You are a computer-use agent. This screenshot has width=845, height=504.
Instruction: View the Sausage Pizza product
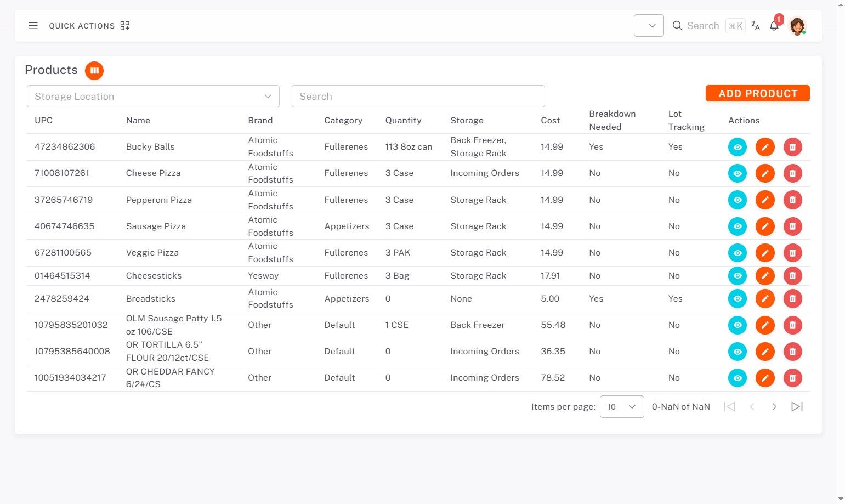tap(738, 226)
